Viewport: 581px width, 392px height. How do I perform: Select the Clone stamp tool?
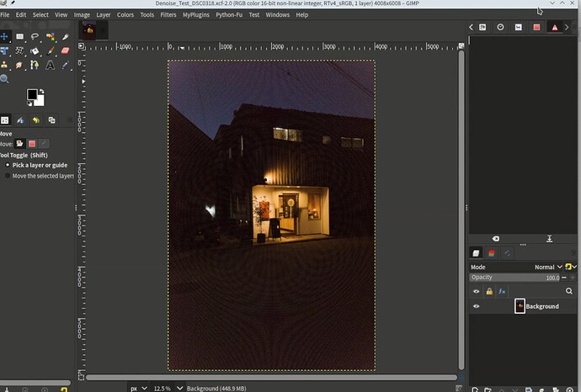pos(4,65)
